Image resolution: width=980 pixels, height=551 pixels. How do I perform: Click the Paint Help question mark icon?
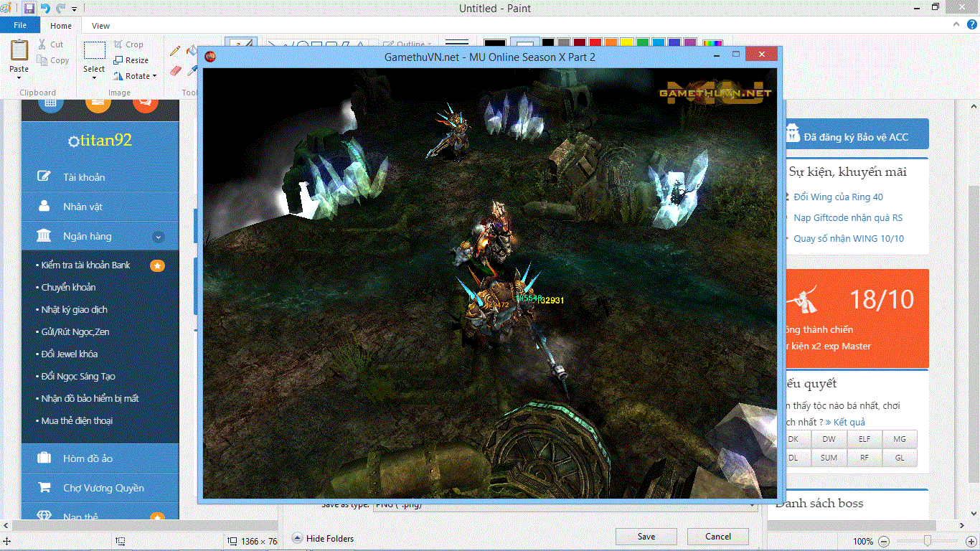coord(973,25)
